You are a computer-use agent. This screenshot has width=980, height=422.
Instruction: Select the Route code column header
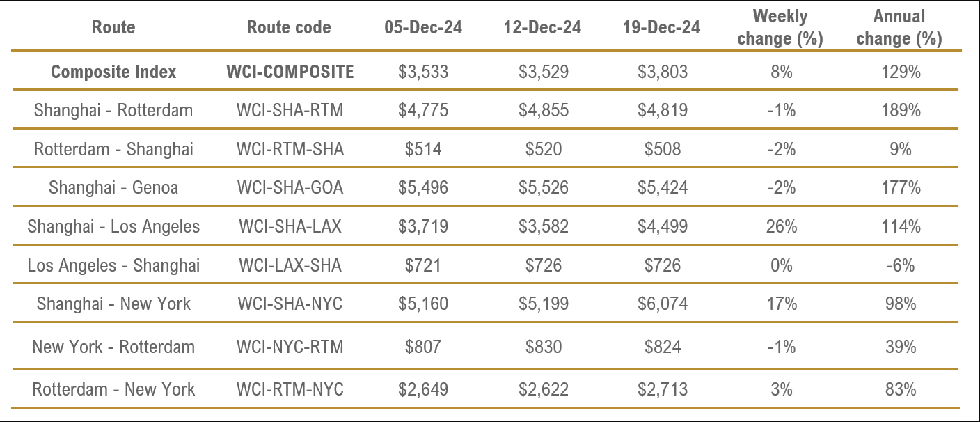coord(289,28)
